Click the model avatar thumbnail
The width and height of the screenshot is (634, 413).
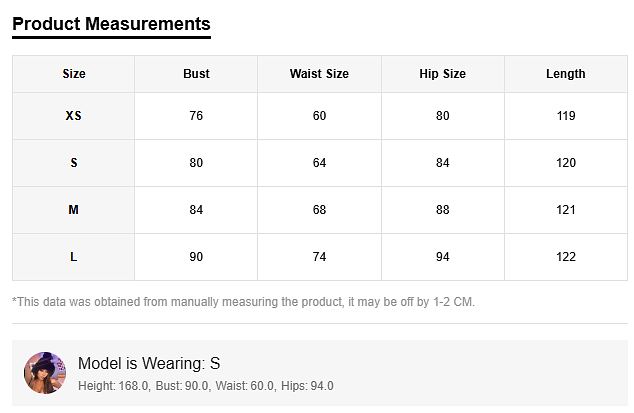[44, 373]
